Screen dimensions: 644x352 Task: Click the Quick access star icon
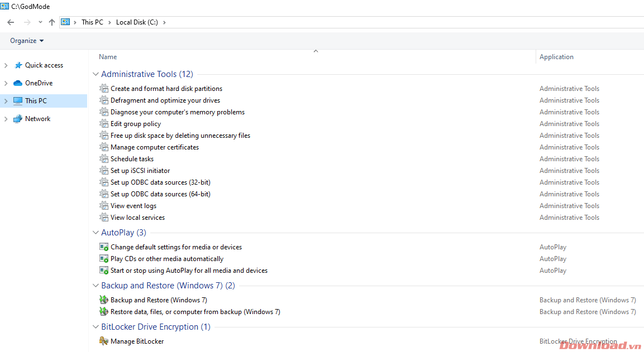click(18, 65)
